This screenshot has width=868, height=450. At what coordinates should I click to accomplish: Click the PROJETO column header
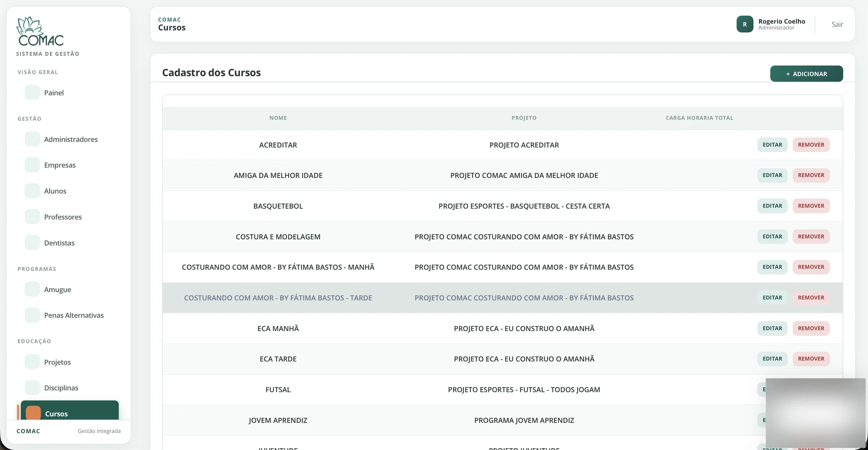click(524, 118)
